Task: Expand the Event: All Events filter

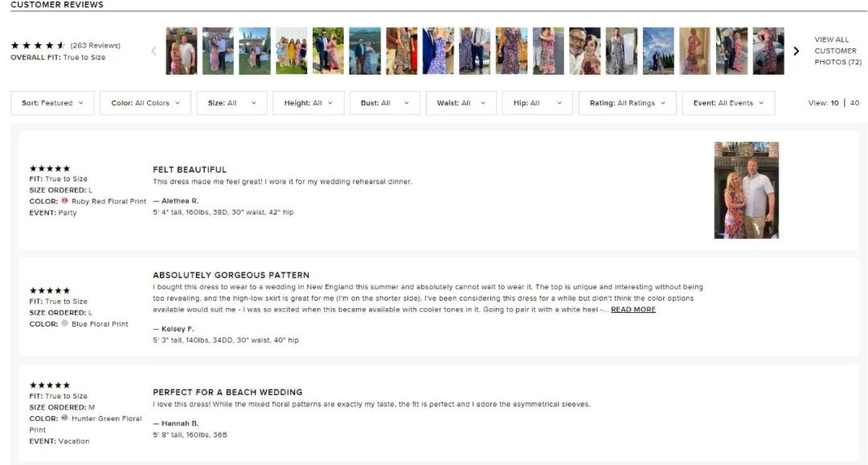Action: 728,103
